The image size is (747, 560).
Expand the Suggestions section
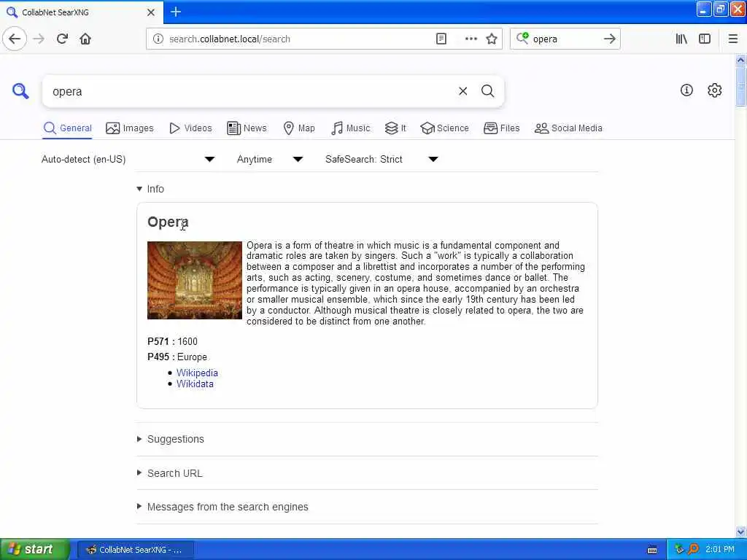[x=171, y=439]
